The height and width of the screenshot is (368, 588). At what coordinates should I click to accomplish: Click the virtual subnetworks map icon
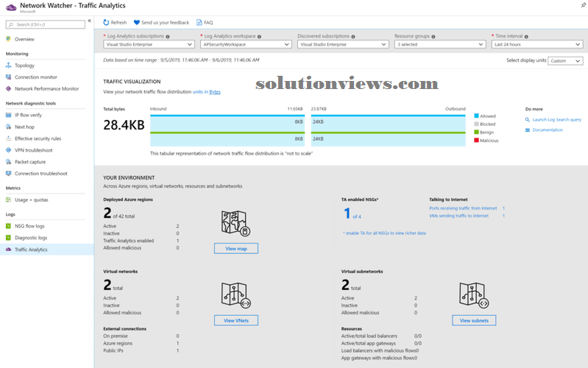coord(474,295)
